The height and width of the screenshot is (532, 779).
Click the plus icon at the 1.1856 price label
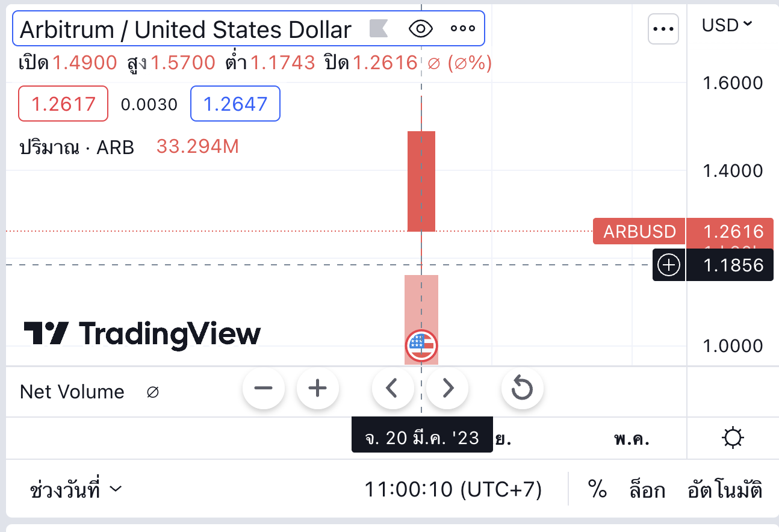point(669,265)
